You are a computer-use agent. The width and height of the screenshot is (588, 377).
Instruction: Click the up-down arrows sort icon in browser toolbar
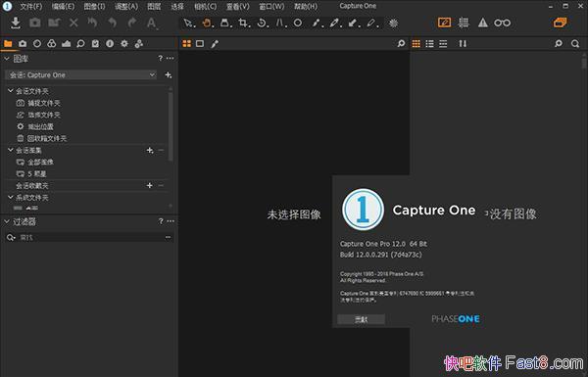coord(463,44)
